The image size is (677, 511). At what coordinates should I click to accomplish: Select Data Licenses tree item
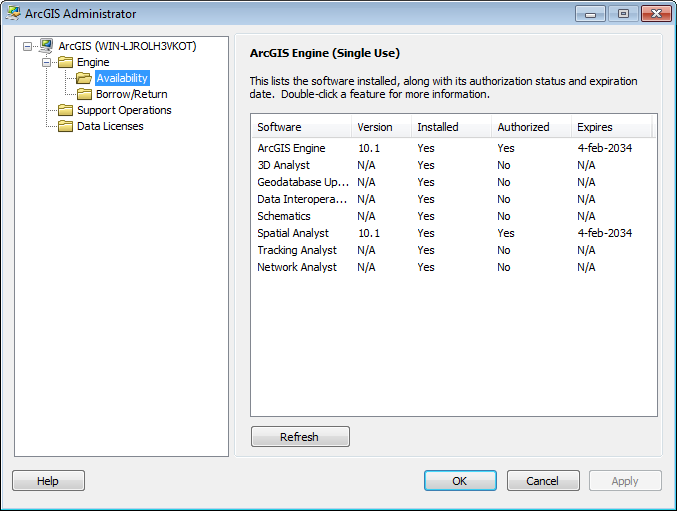pyautogui.click(x=110, y=126)
